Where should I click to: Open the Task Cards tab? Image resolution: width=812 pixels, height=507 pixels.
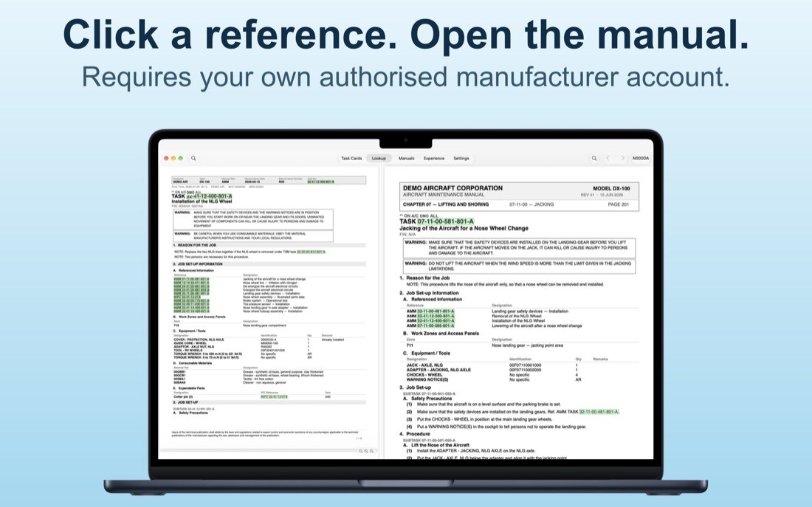coord(351,159)
